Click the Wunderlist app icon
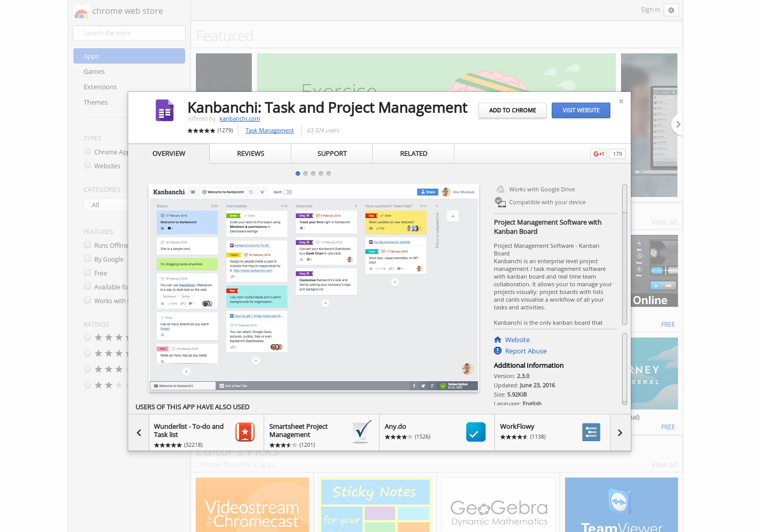 pos(245,432)
